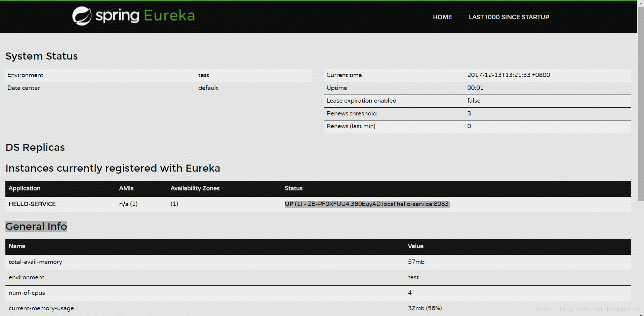
Task: Click the Renews threshold label
Action: (x=352, y=113)
